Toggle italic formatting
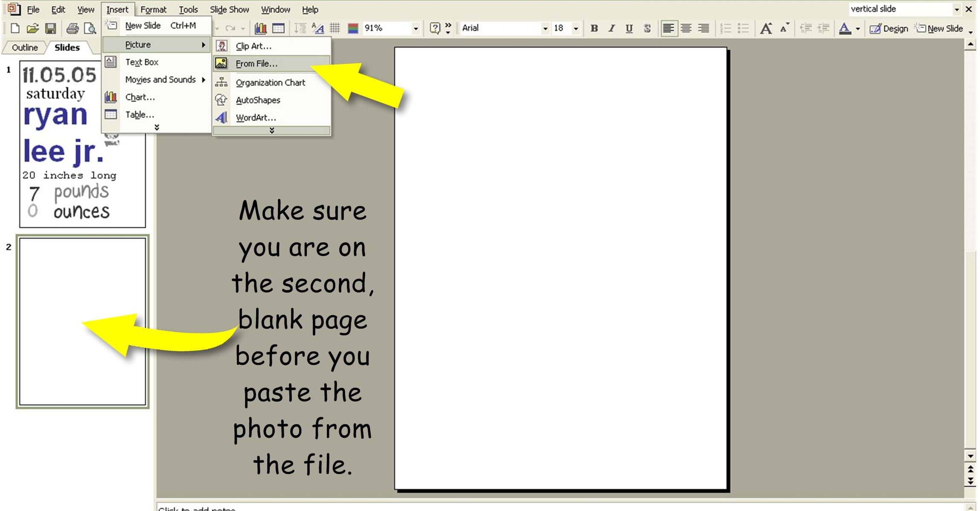Image resolution: width=980 pixels, height=511 pixels. (x=611, y=29)
